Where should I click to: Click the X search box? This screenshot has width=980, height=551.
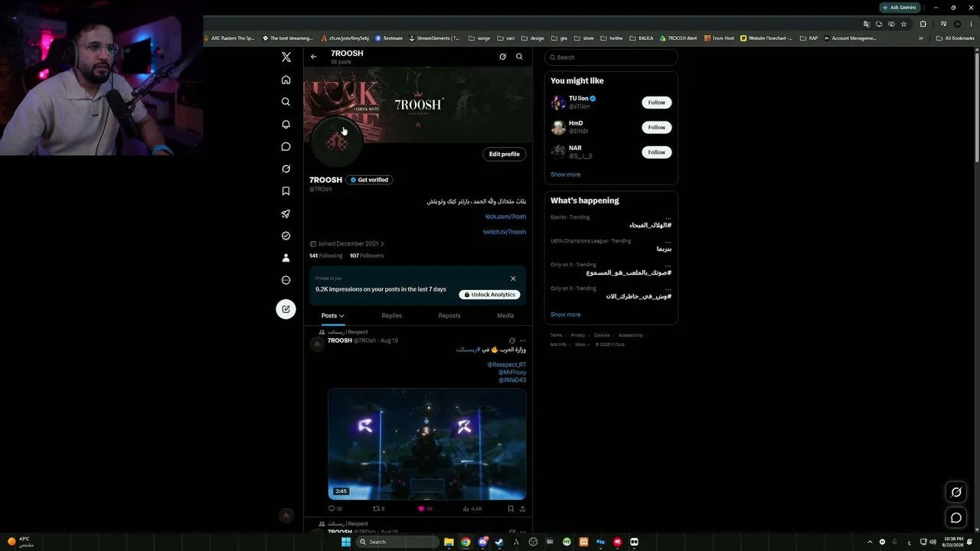coord(611,57)
